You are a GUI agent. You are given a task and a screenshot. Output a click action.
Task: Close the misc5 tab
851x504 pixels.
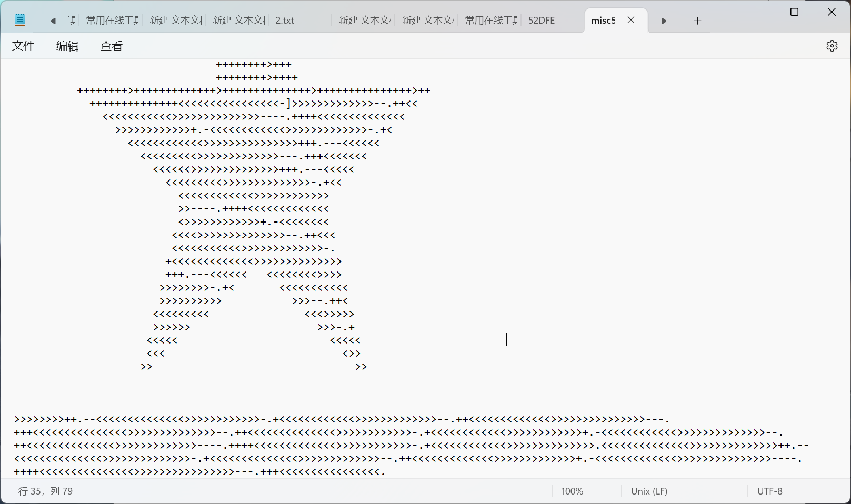pyautogui.click(x=631, y=20)
